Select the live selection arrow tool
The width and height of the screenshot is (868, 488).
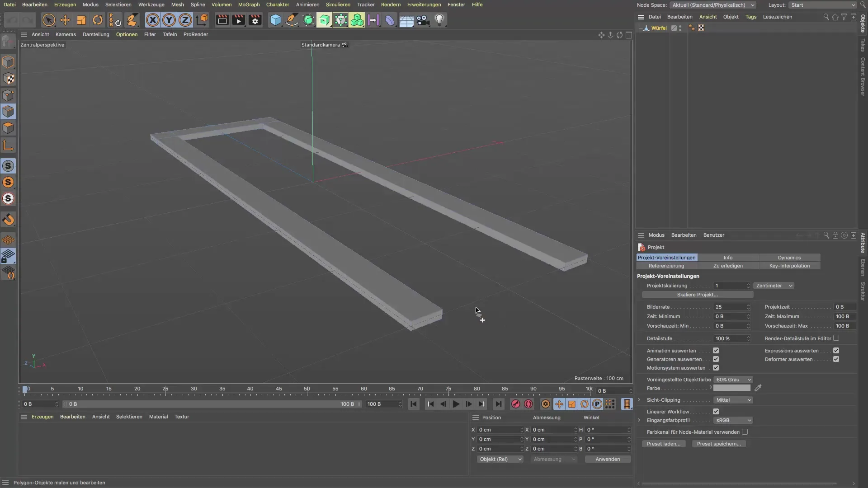[x=48, y=20]
